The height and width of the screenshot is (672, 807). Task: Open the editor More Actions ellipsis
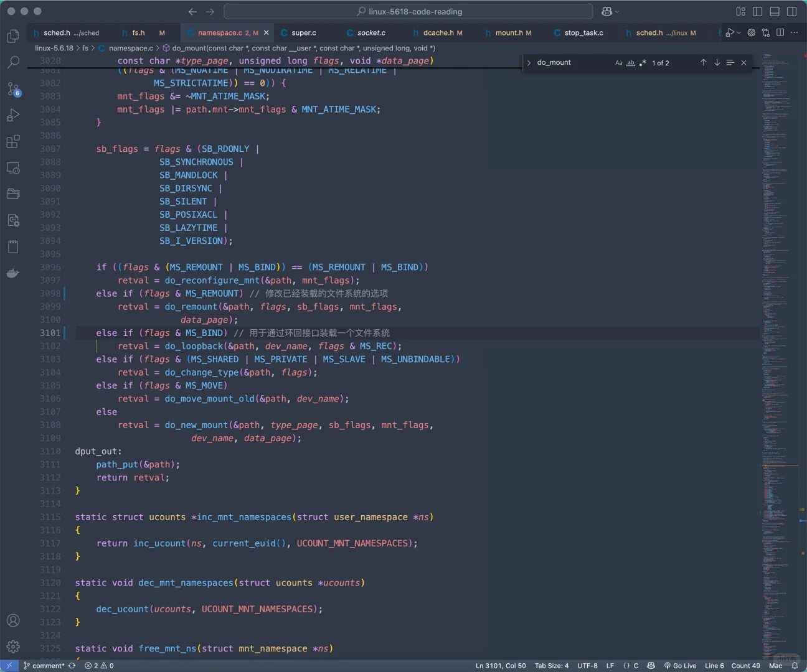[795, 33]
